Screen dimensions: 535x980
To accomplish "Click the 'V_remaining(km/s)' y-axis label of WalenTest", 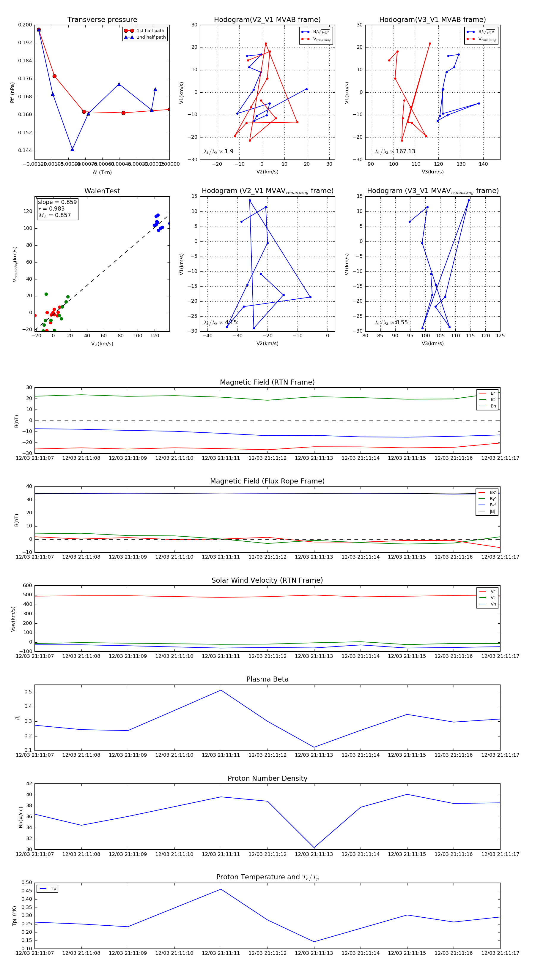I will [15, 264].
